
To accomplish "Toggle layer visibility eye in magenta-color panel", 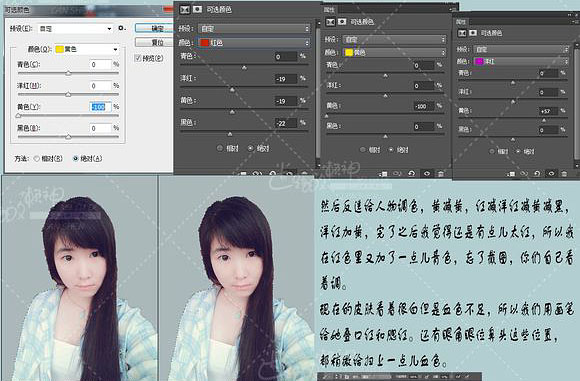I will click(551, 173).
